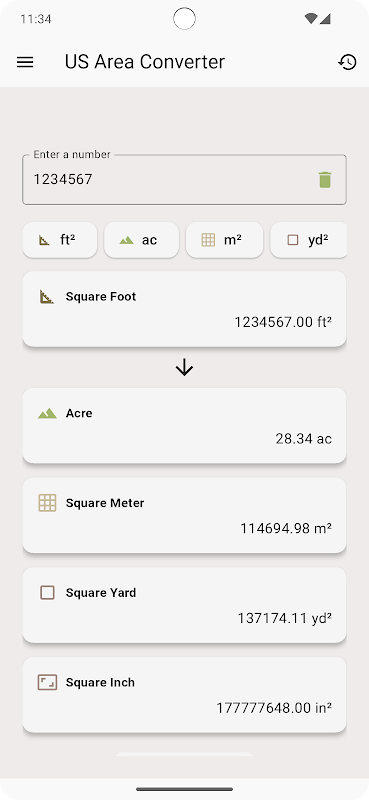
Task: Click the Wi-Fi status bar icon
Action: (x=310, y=19)
